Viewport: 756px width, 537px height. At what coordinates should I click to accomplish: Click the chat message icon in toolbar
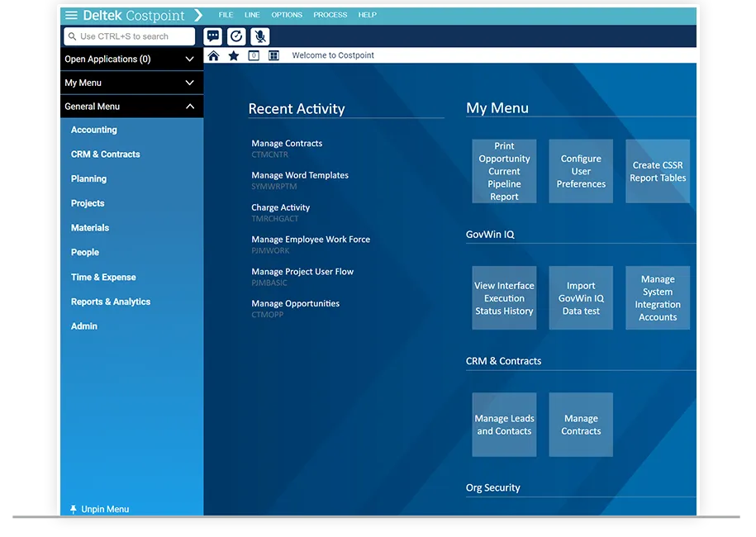(212, 36)
